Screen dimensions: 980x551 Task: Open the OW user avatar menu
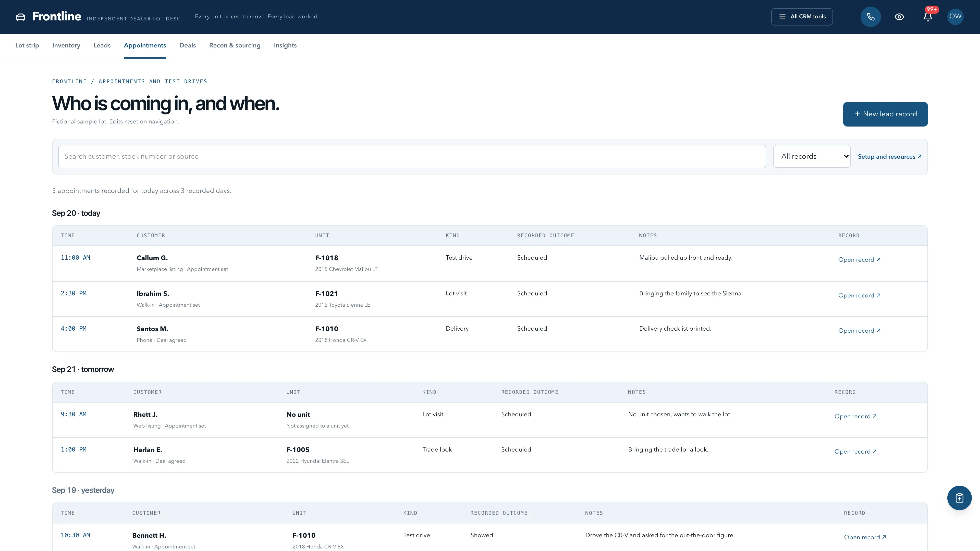coord(955,17)
